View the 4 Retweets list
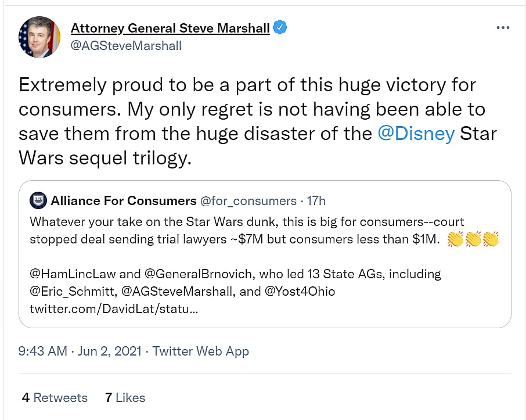526x420 pixels. coord(55,398)
